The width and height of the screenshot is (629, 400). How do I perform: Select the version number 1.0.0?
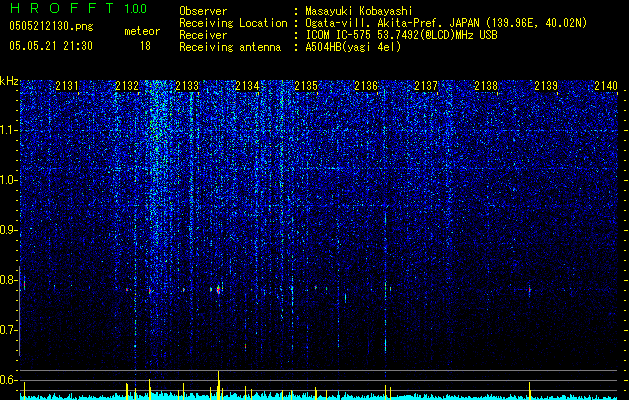pyautogui.click(x=136, y=8)
